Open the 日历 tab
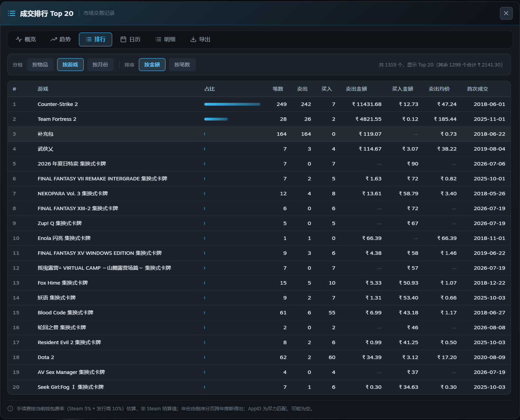This screenshot has height=420, width=520. [x=131, y=39]
